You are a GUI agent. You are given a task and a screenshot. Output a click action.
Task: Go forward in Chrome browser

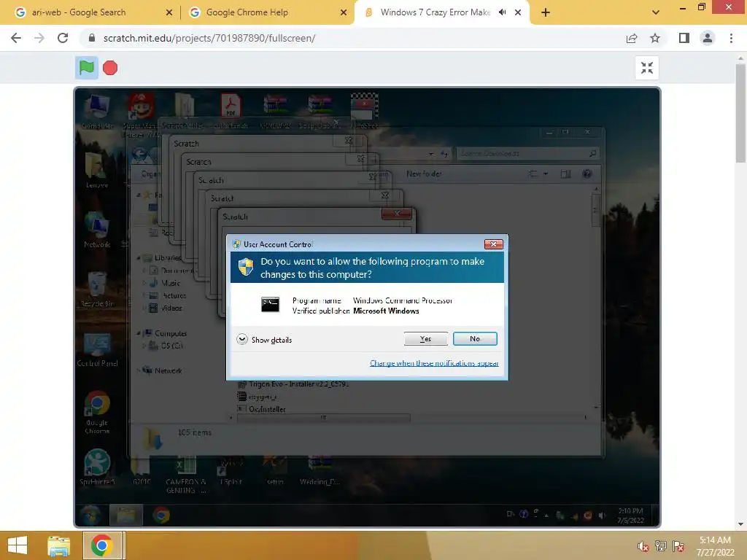(x=39, y=38)
